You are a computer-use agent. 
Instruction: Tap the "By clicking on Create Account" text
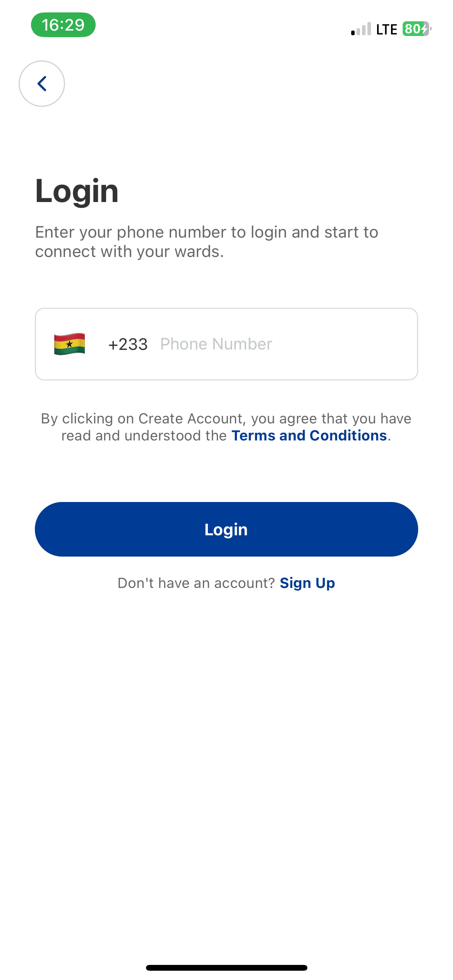point(226,419)
